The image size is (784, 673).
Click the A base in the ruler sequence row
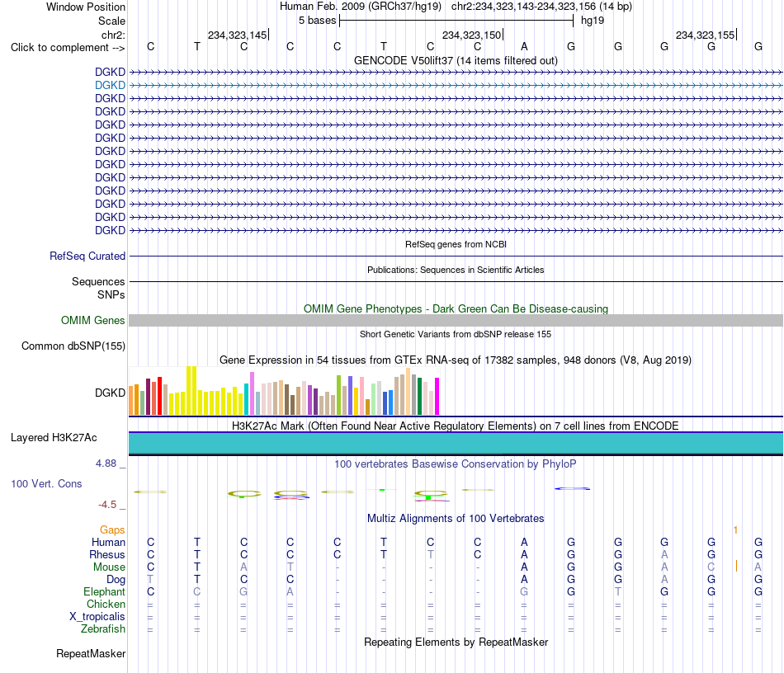tap(524, 46)
